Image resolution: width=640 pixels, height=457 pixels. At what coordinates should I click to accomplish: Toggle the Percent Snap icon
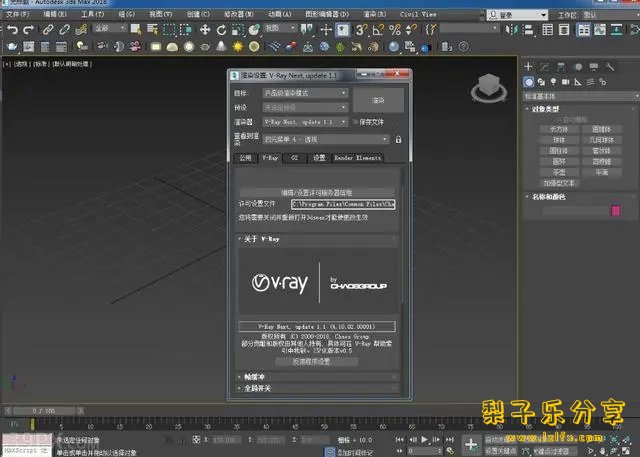395,29
